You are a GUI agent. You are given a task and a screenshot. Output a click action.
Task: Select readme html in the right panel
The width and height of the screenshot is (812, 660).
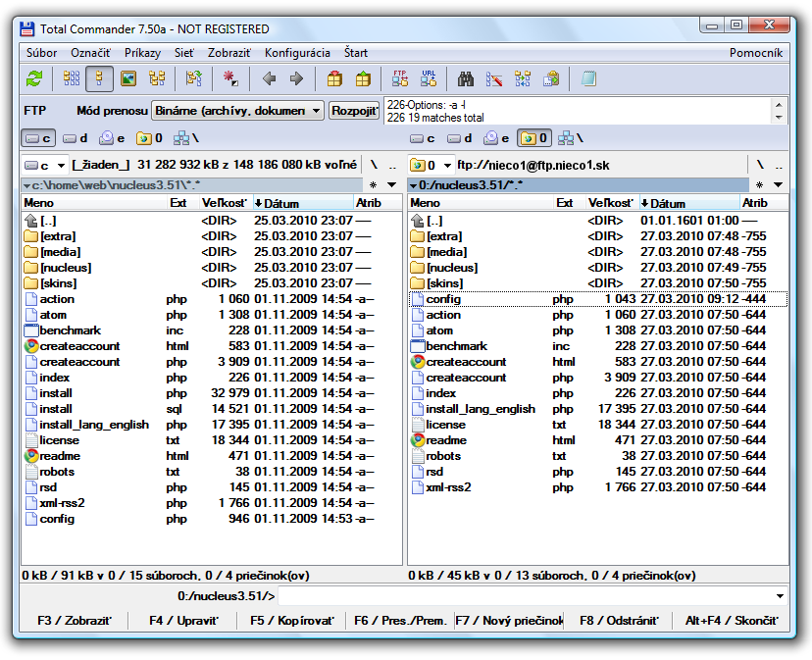[598, 440]
